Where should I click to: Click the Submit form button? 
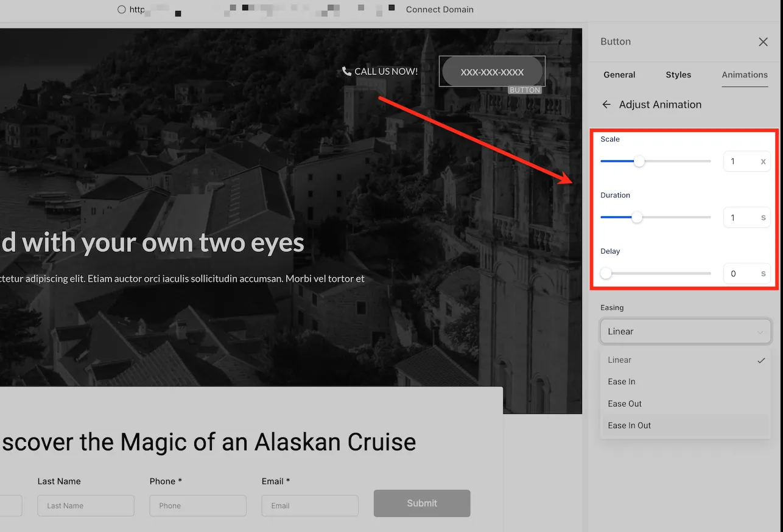(x=422, y=503)
